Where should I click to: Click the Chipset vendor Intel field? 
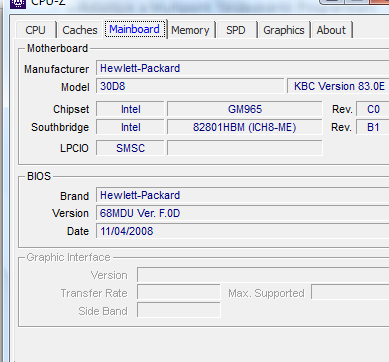pyautogui.click(x=130, y=109)
